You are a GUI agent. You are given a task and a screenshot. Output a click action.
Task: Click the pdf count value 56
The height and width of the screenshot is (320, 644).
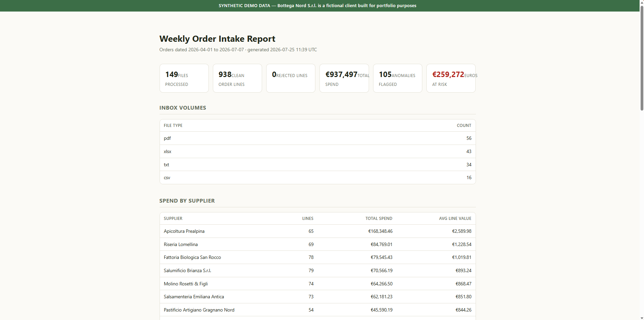[x=469, y=138]
